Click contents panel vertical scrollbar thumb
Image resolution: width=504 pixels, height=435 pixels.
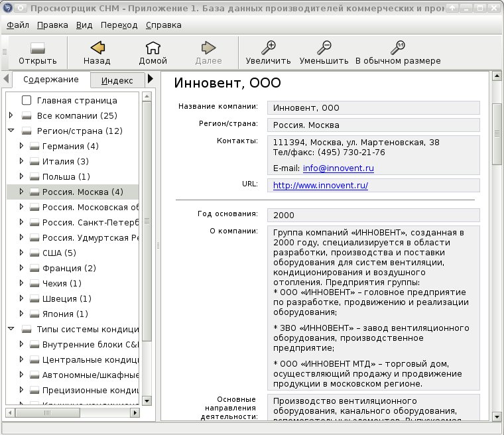[x=147, y=221]
